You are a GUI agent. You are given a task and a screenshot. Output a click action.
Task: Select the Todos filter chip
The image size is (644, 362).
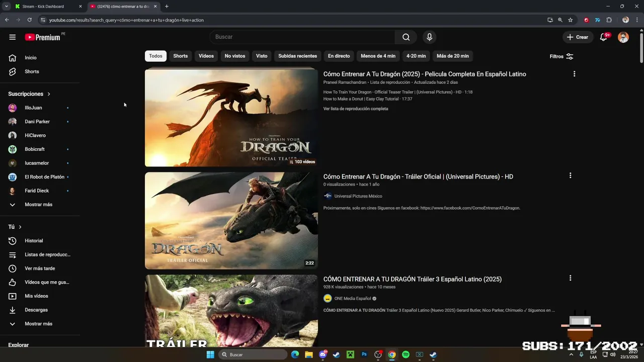click(x=155, y=56)
